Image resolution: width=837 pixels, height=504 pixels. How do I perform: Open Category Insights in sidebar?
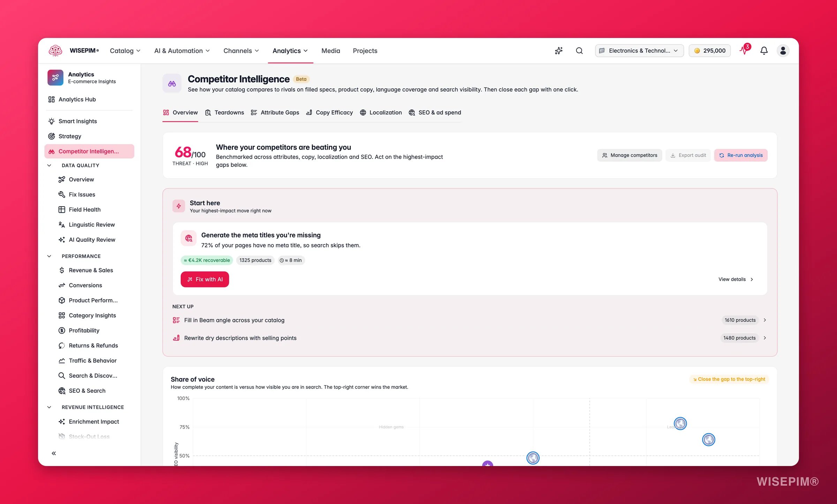[x=94, y=315]
